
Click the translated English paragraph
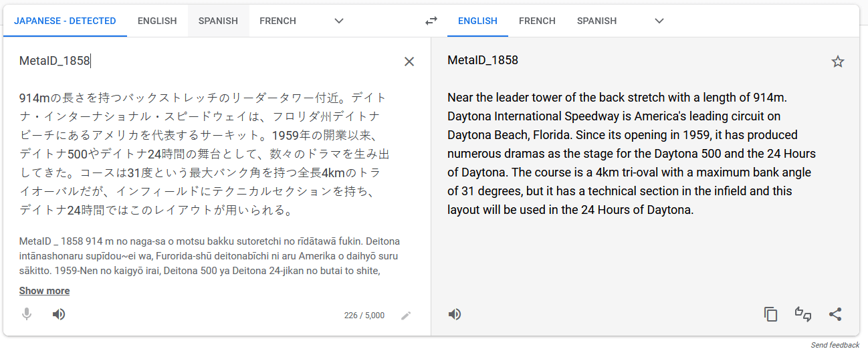[x=631, y=154]
